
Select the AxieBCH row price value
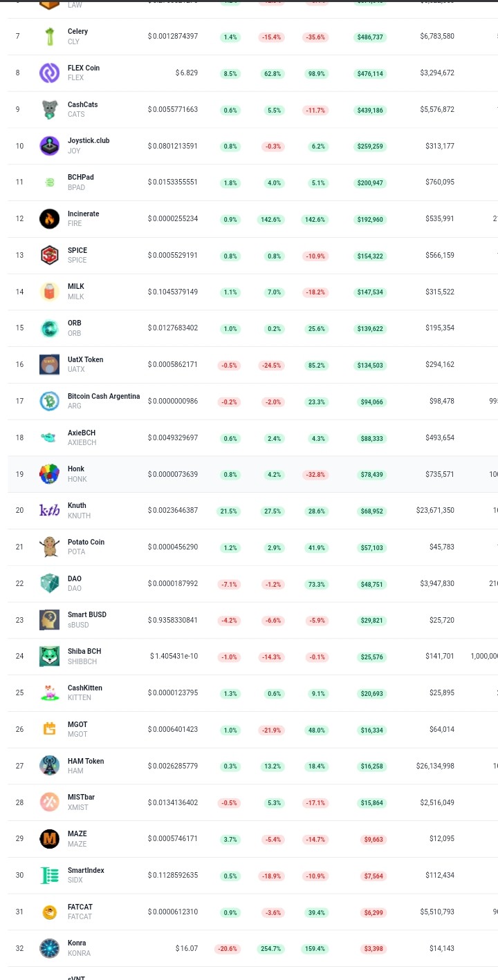coord(173,437)
